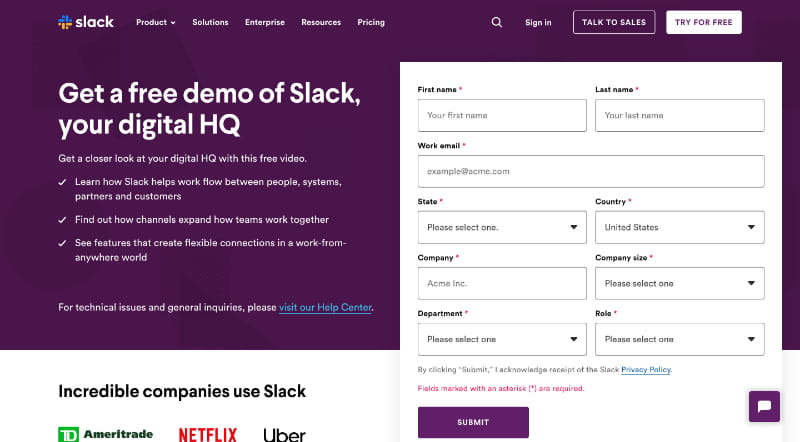The image size is (800, 442).
Task: Expand the Product menu
Action: tap(155, 22)
